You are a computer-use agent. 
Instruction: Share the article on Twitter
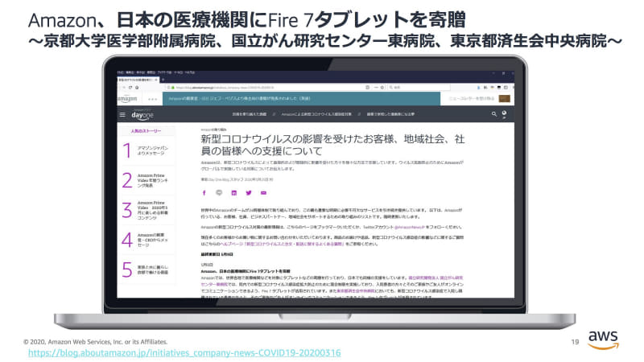(x=249, y=193)
